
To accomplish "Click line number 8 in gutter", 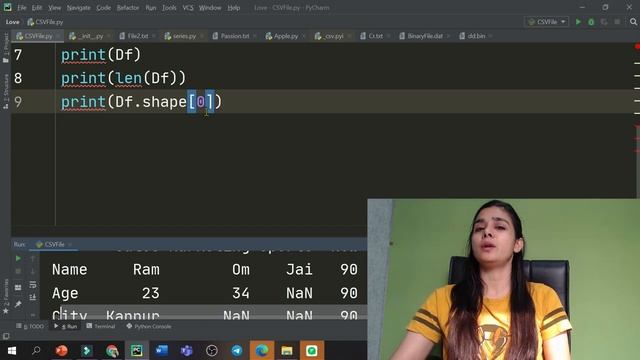I will pyautogui.click(x=18, y=78).
